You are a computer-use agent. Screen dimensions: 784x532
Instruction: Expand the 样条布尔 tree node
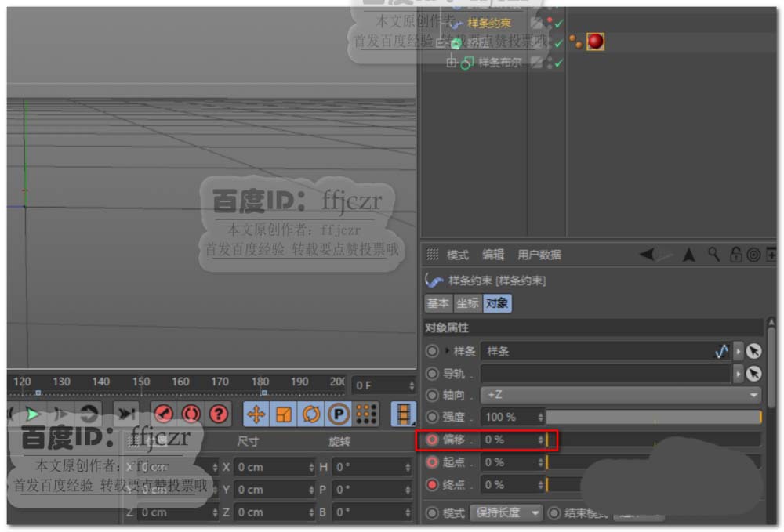pyautogui.click(x=452, y=63)
